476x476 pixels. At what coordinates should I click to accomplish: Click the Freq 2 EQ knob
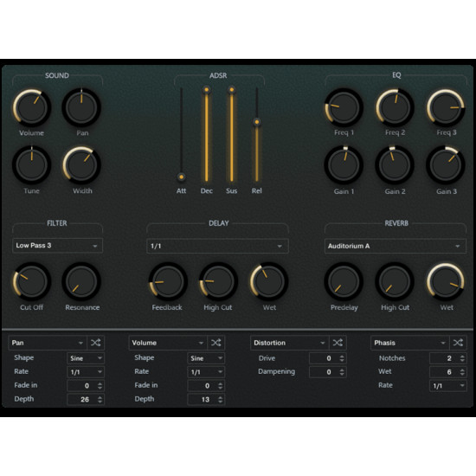[395, 107]
